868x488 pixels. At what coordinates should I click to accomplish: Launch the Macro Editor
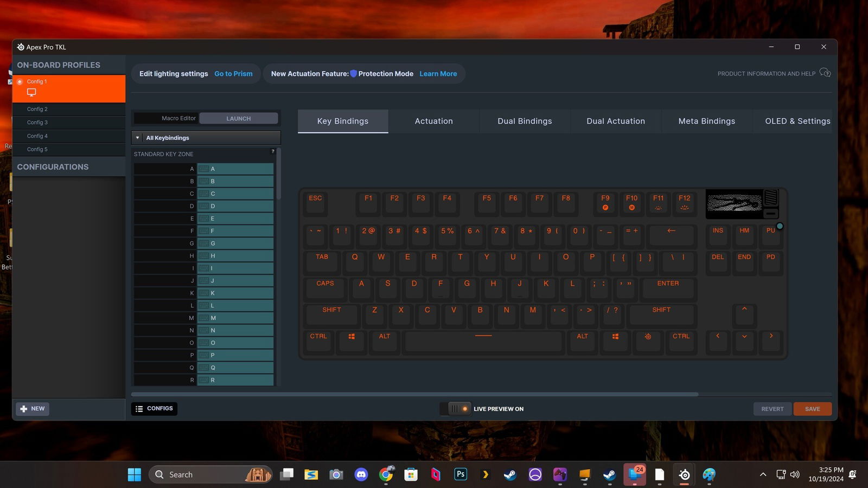239,118
